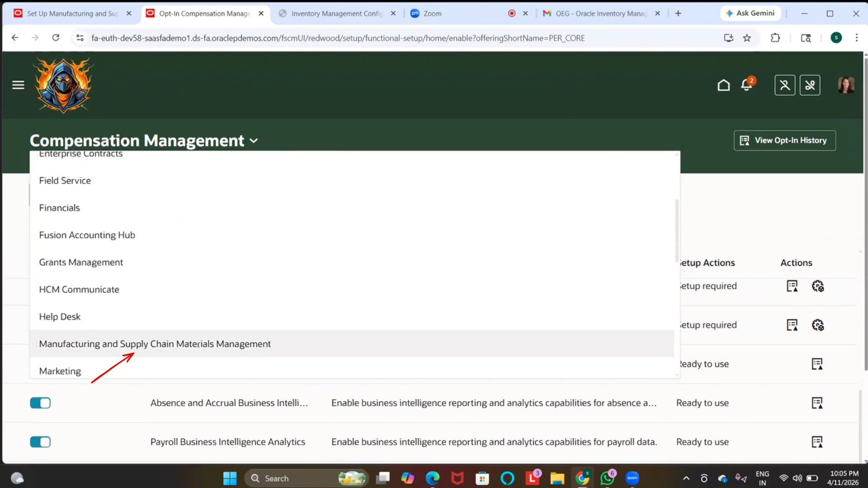Viewport: 868px width, 488px height.
Task: Open details icon for Payroll Business Intelligence row
Action: click(817, 441)
